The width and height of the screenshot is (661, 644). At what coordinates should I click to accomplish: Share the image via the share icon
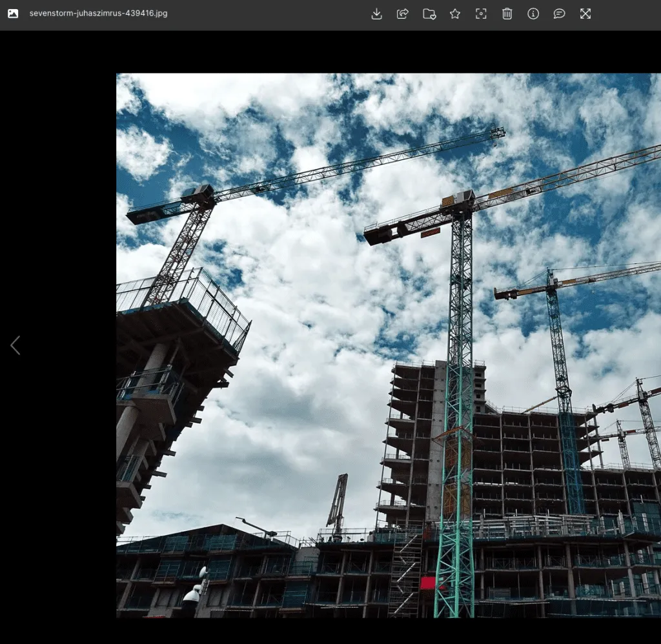403,14
